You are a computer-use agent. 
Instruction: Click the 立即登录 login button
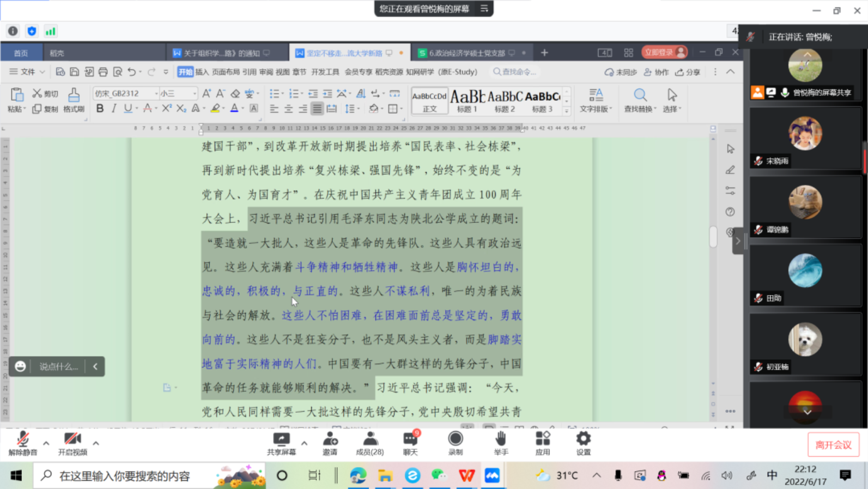click(x=664, y=52)
